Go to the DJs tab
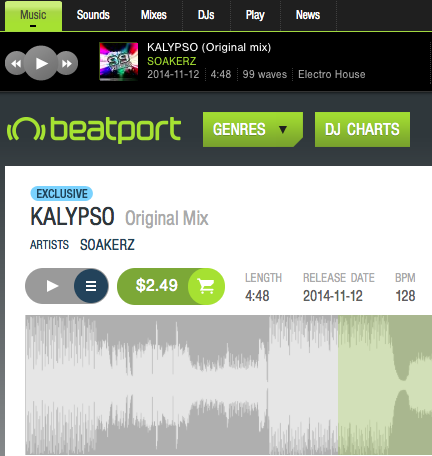Screen dimensions: 432x456 206,15
